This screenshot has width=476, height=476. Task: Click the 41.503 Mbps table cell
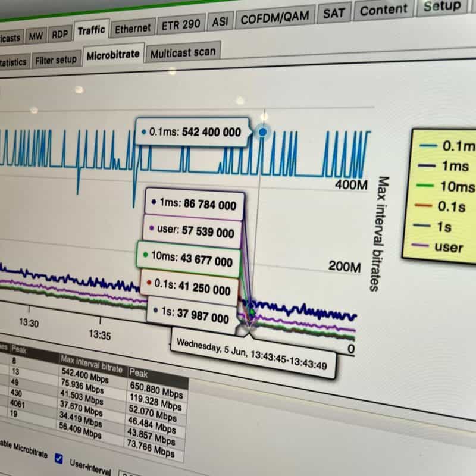82,397
